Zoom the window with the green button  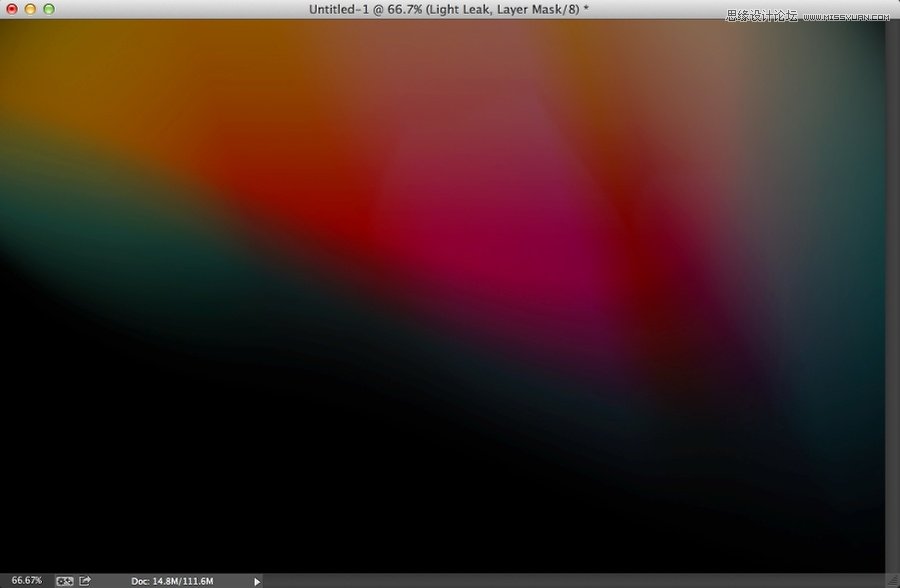pos(49,9)
